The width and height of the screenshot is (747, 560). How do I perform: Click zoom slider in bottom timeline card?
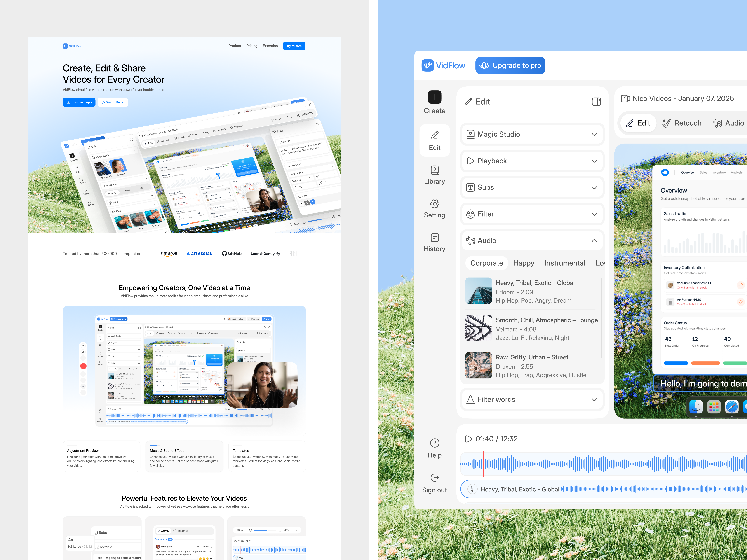(x=265, y=530)
